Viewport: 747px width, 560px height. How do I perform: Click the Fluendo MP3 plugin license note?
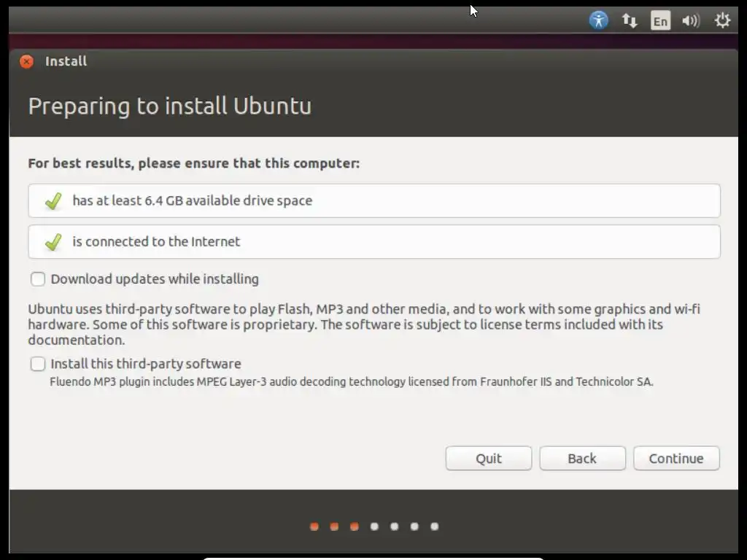[x=352, y=382]
